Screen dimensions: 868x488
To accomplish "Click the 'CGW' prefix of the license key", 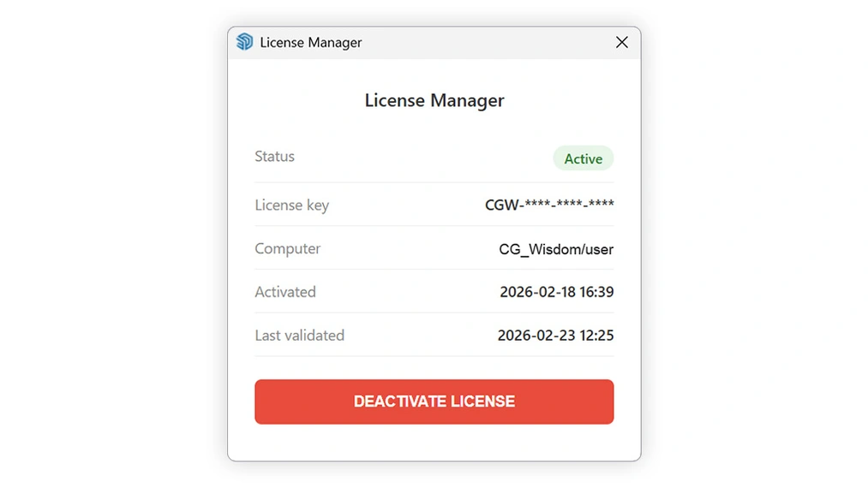I will 500,205.
